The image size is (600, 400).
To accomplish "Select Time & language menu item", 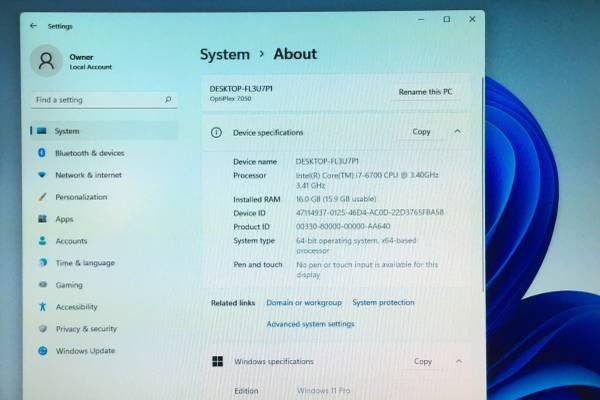I will point(85,263).
